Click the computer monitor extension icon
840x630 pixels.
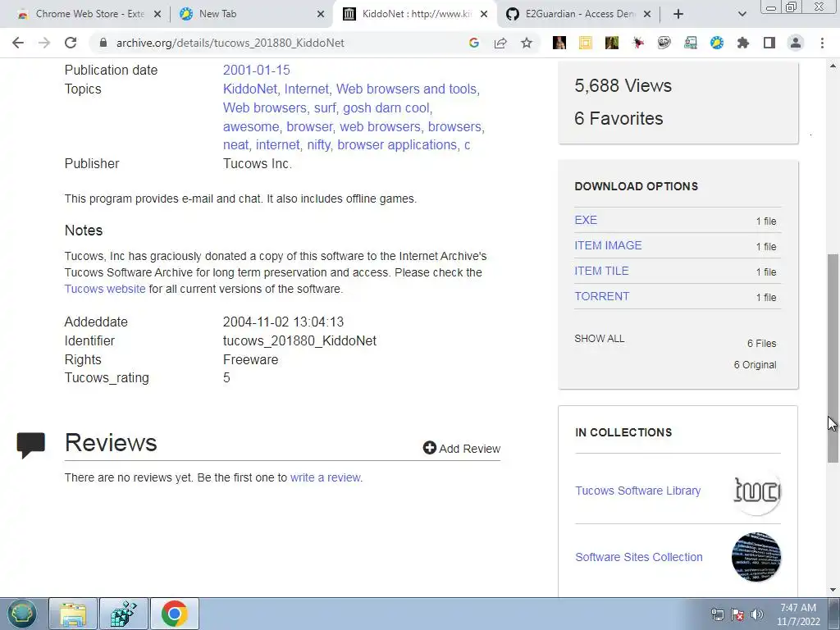(690, 43)
